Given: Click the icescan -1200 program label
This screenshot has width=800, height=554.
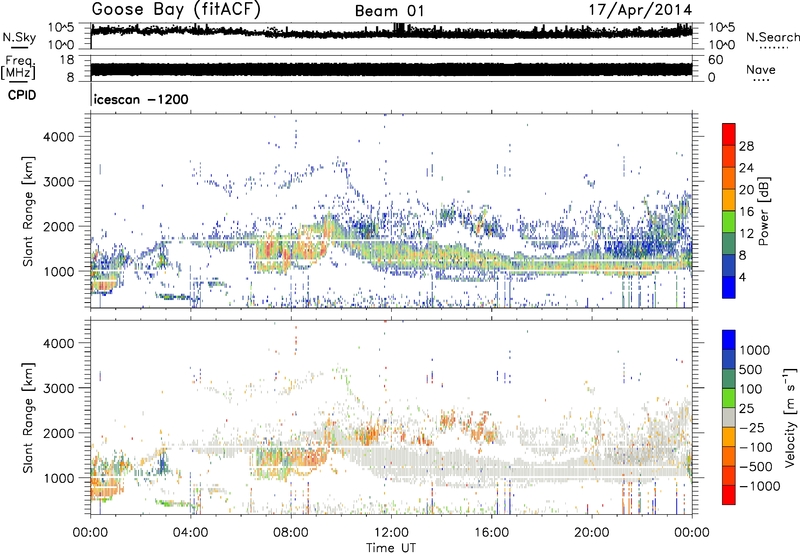Looking at the screenshot, I should (141, 99).
